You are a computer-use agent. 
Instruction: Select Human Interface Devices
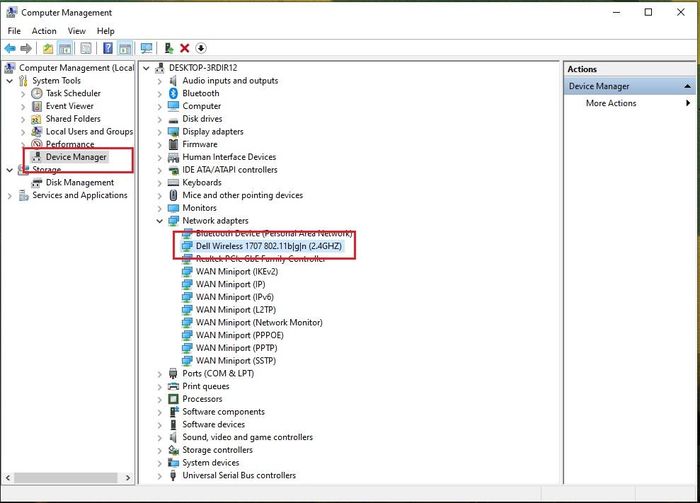pos(229,157)
